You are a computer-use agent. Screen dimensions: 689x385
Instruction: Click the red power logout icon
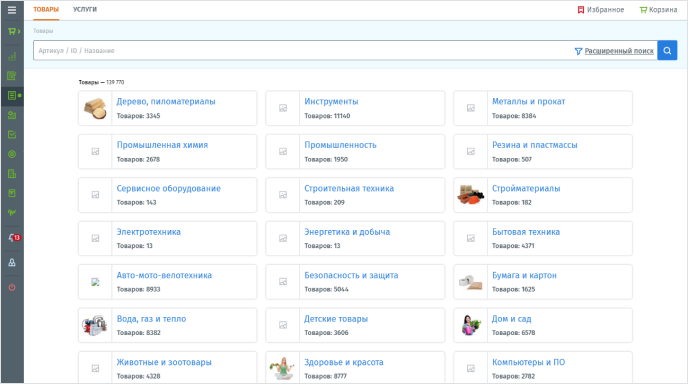click(x=12, y=287)
